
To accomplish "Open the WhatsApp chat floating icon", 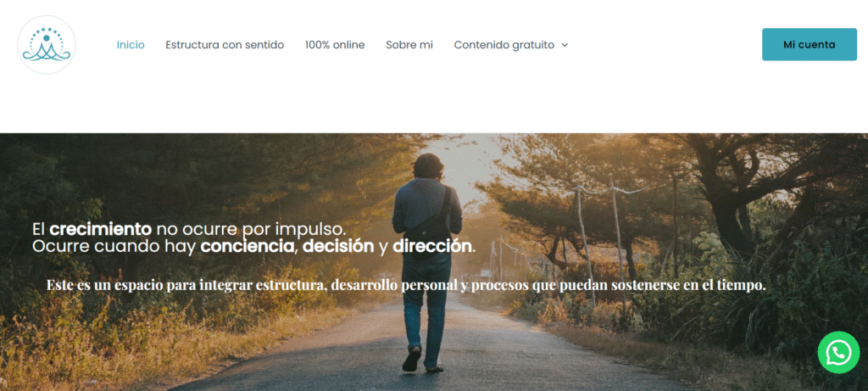I will [x=838, y=352].
